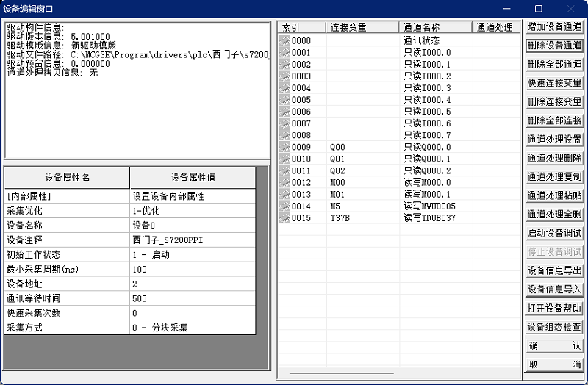
Task: Click the 连接变量 column header
Action: point(363,27)
